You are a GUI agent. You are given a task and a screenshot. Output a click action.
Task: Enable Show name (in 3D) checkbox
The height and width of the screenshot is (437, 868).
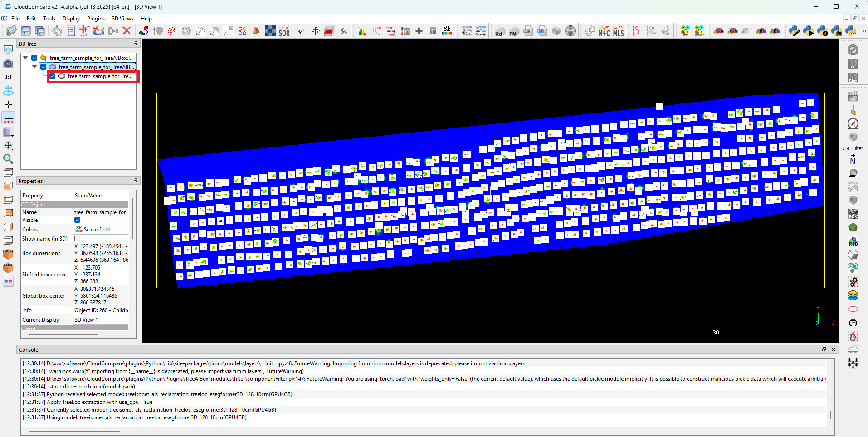point(78,239)
